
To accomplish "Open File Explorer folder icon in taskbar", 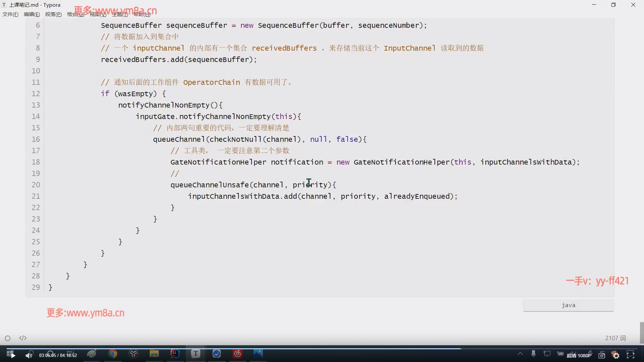I will tap(154, 354).
